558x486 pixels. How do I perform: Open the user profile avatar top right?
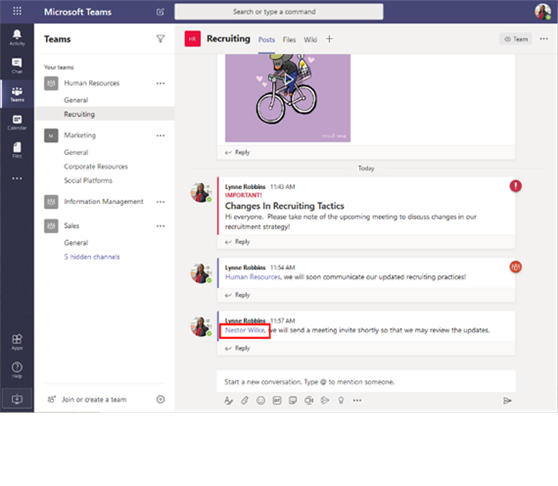[x=543, y=11]
